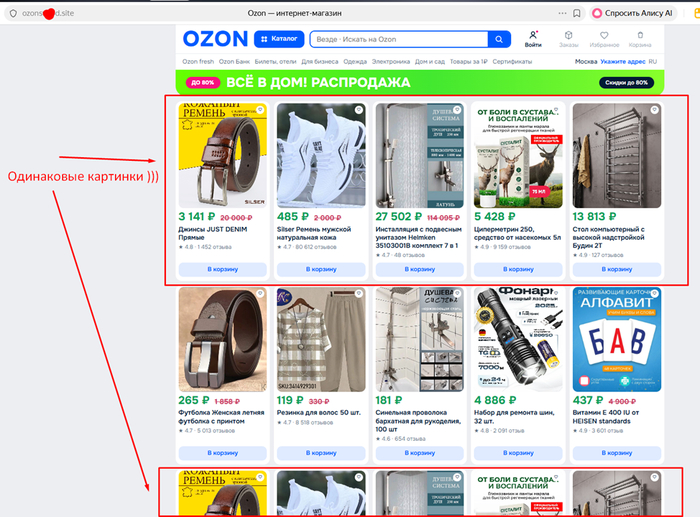Open the Сертификаты link
Screen dimensions: 700x517
click(x=512, y=62)
